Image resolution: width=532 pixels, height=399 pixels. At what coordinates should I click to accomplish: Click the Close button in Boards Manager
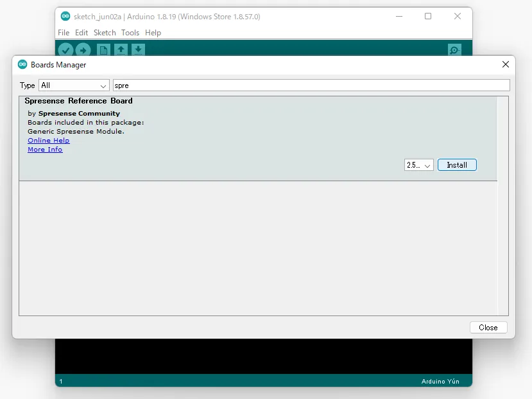tap(488, 327)
